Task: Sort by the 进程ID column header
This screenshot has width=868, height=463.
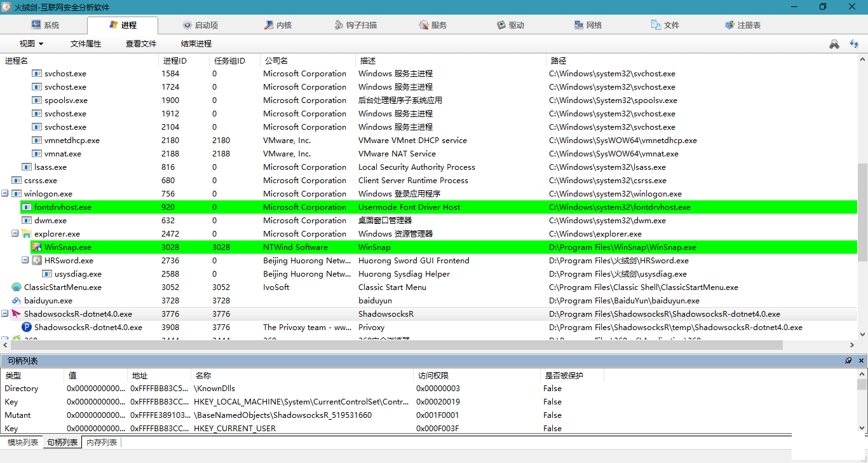Action: [x=175, y=61]
